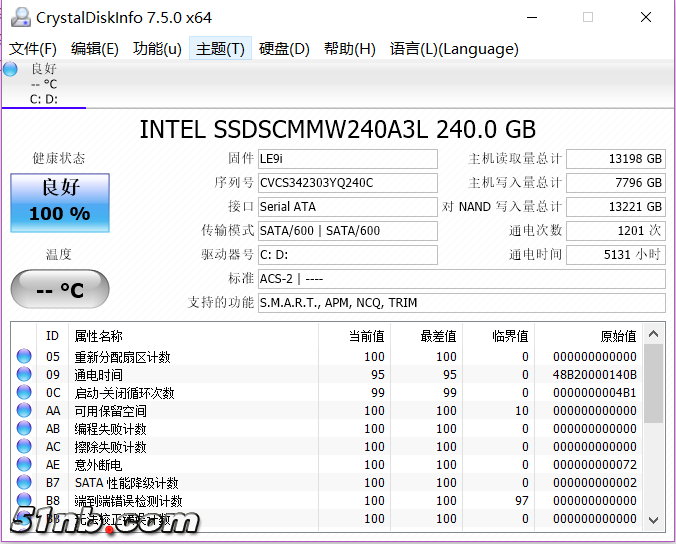676x544 pixels.
Task: Click the status orb for SATA downshift B7
Action: pos(24,483)
